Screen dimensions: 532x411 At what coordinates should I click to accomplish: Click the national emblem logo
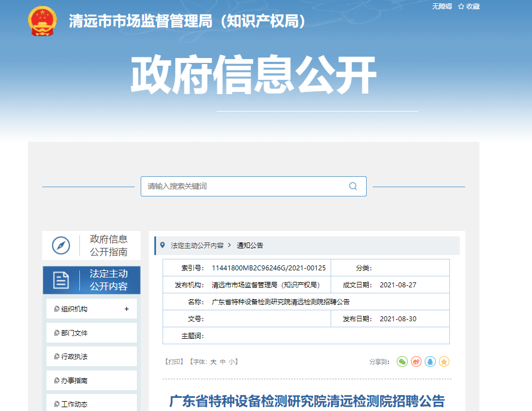pos(42,21)
